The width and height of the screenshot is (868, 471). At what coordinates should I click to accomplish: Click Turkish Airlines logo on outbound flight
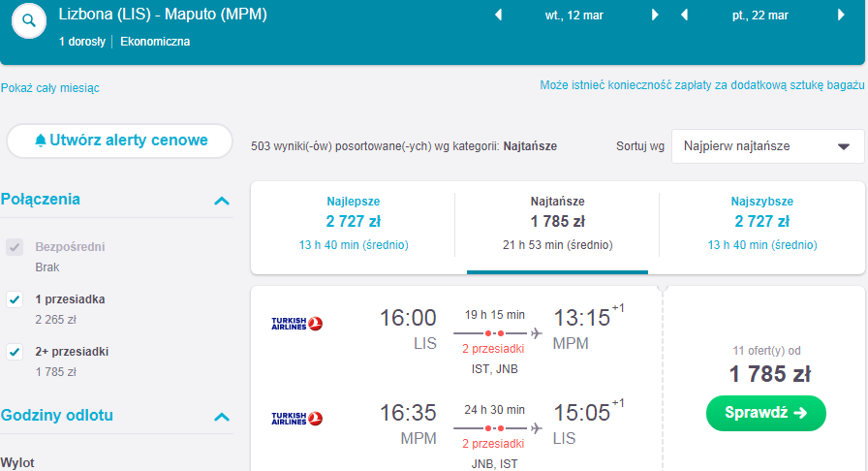point(296,323)
